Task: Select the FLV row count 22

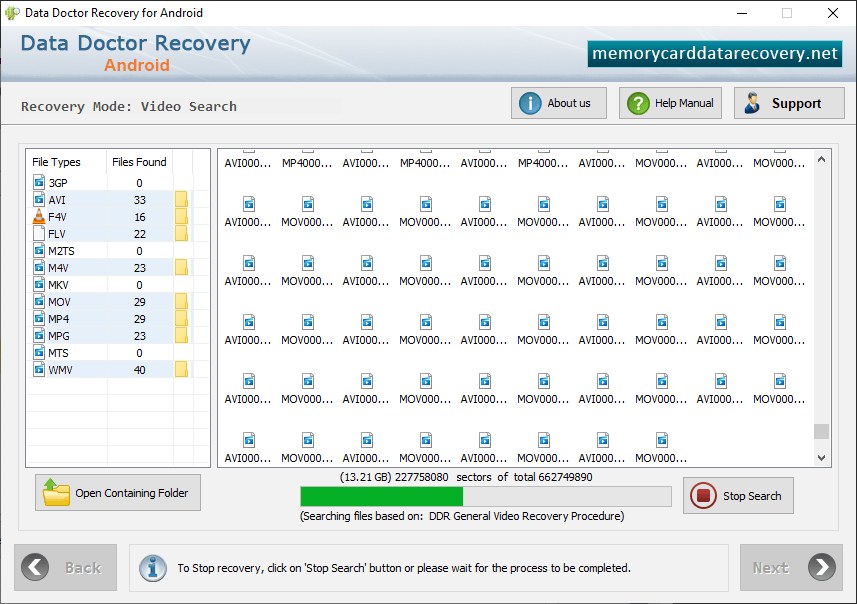Action: pyautogui.click(x=140, y=234)
